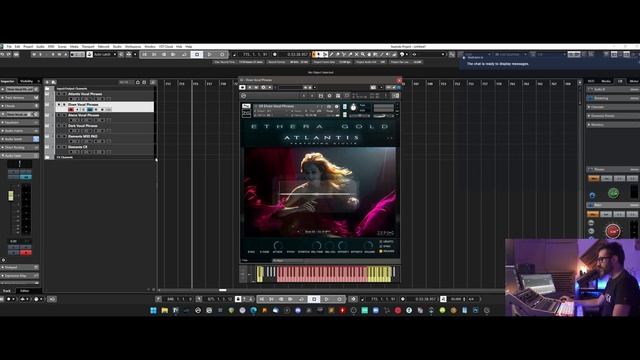The image size is (640, 360).
Task: Expand the Direct Routing inspector section
Action: click(x=19, y=147)
